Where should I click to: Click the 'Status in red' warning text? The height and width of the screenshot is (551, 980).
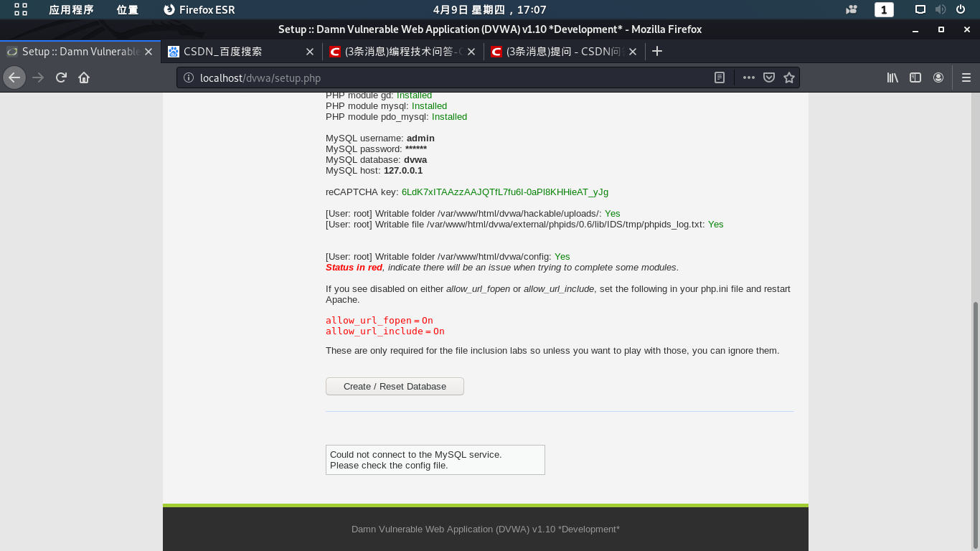pyautogui.click(x=354, y=267)
